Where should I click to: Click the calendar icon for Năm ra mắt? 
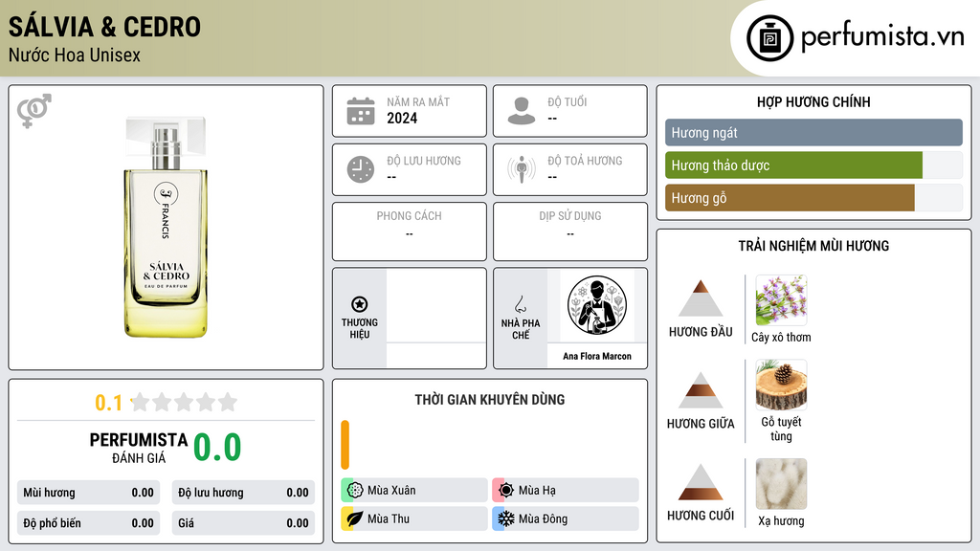click(361, 111)
